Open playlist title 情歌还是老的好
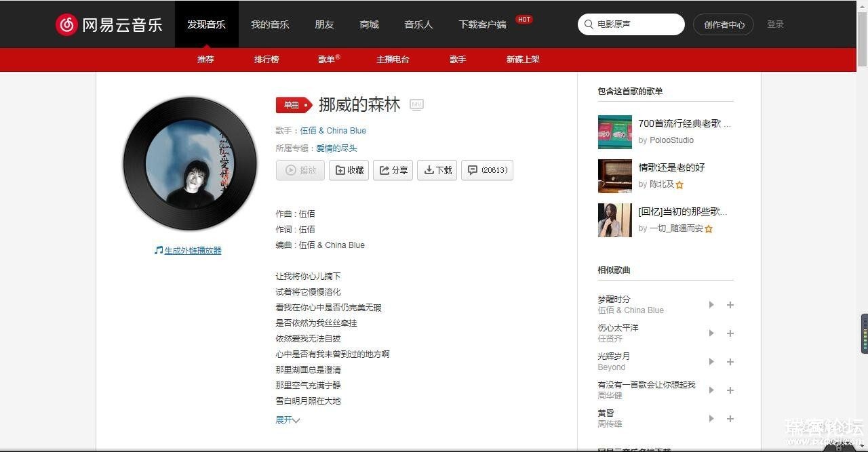The height and width of the screenshot is (452, 868). 672,167
